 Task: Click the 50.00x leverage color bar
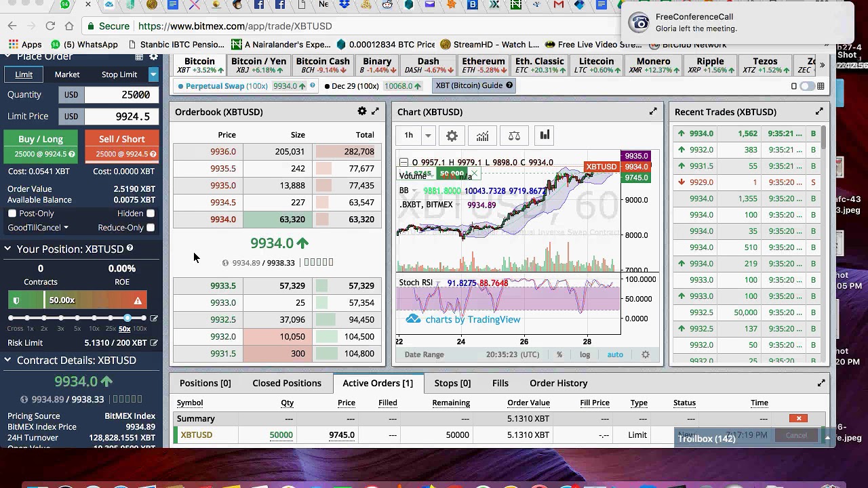tap(77, 300)
